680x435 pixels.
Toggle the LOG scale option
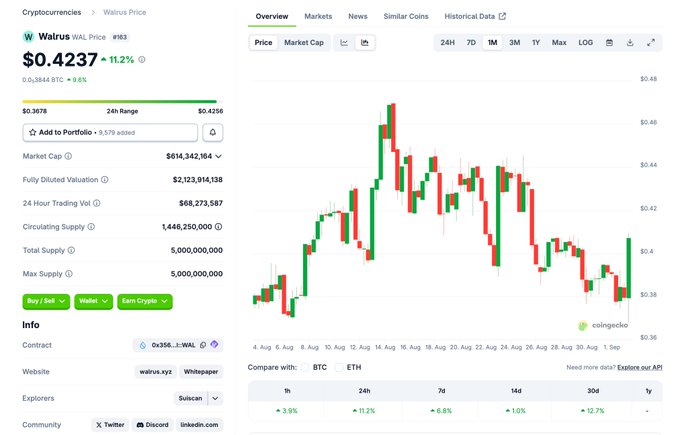(x=585, y=43)
